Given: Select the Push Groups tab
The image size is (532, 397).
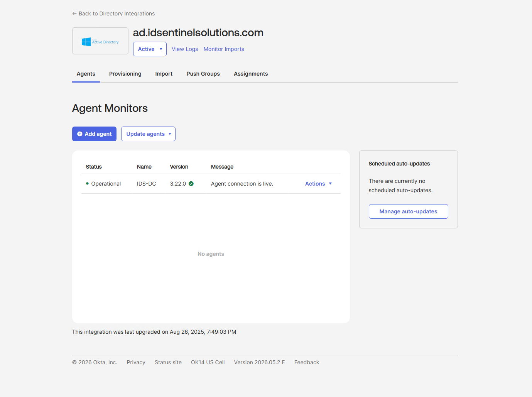Looking at the screenshot, I should point(203,74).
